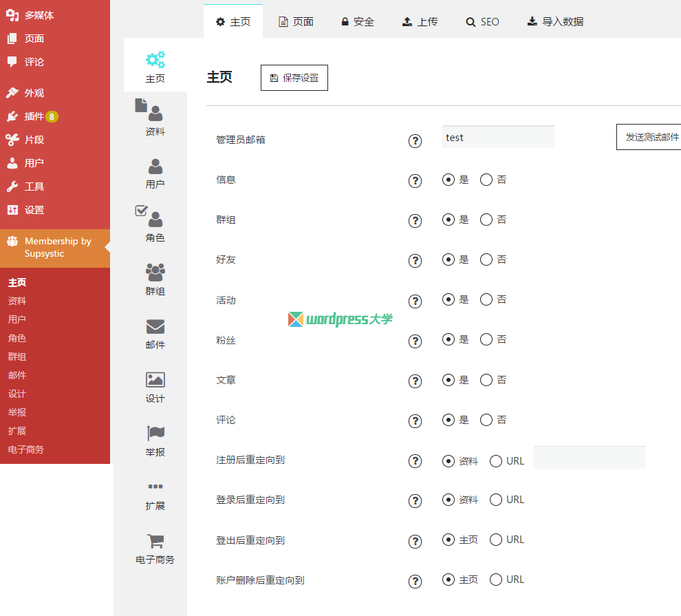Choose URL for 注册后重定向到

pos(495,461)
